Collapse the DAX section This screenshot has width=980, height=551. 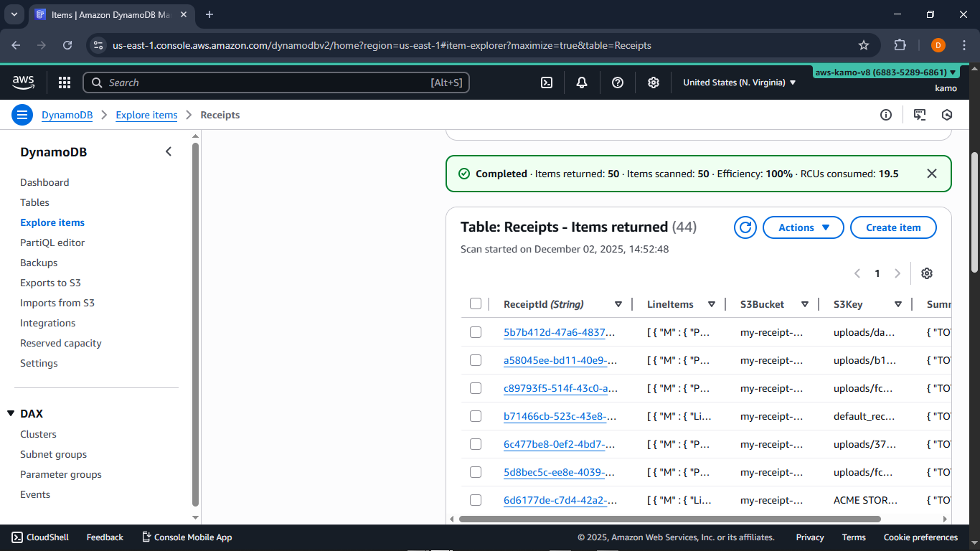coord(10,413)
